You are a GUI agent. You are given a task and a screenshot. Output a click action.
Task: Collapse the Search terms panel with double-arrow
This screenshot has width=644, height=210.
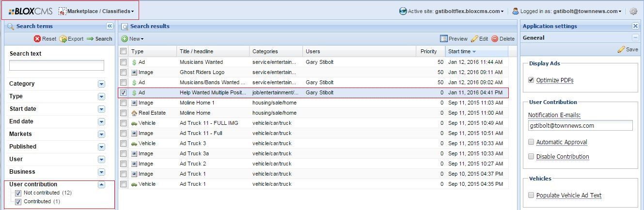tap(110, 26)
